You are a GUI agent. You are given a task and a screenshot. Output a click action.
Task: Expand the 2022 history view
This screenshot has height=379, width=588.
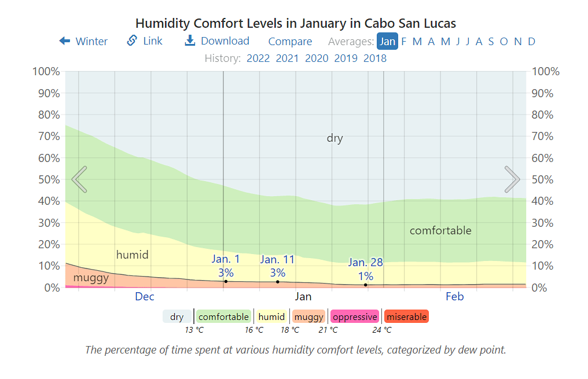[258, 58]
